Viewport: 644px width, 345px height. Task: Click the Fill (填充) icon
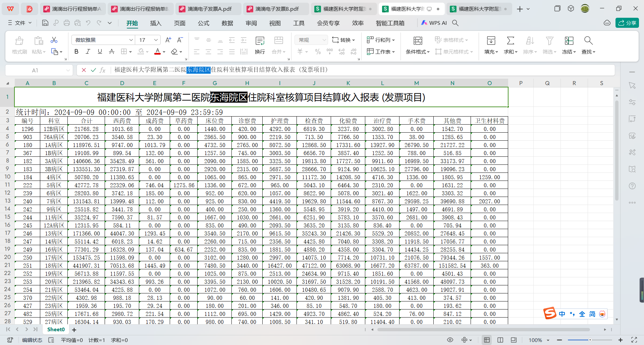tap(491, 41)
